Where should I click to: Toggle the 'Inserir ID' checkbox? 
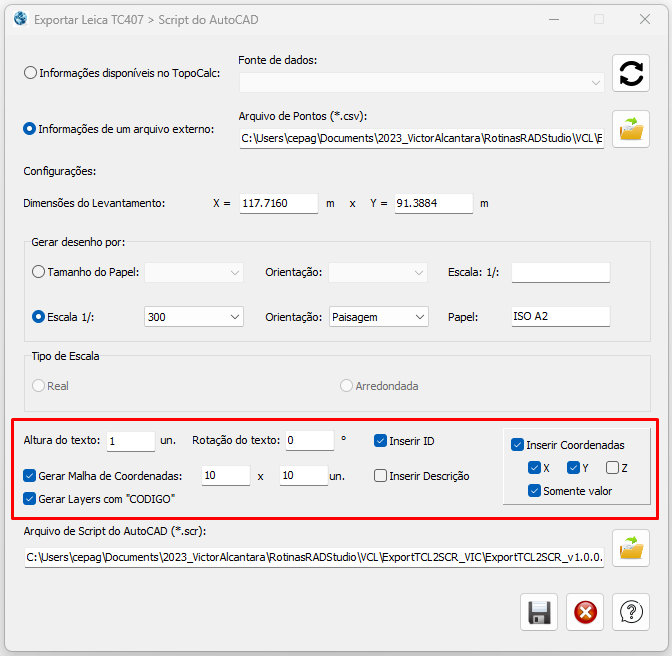[x=381, y=441]
